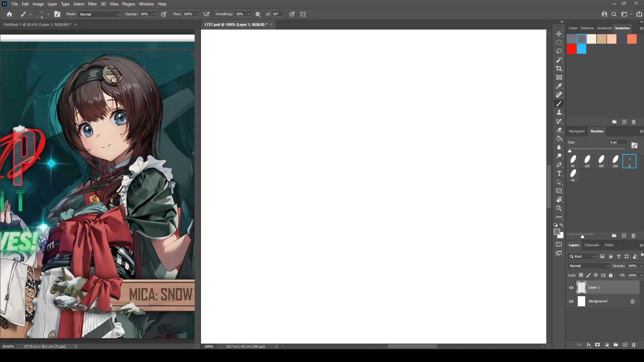
Task: Toggle symmetry paint options
Action: tap(303, 14)
